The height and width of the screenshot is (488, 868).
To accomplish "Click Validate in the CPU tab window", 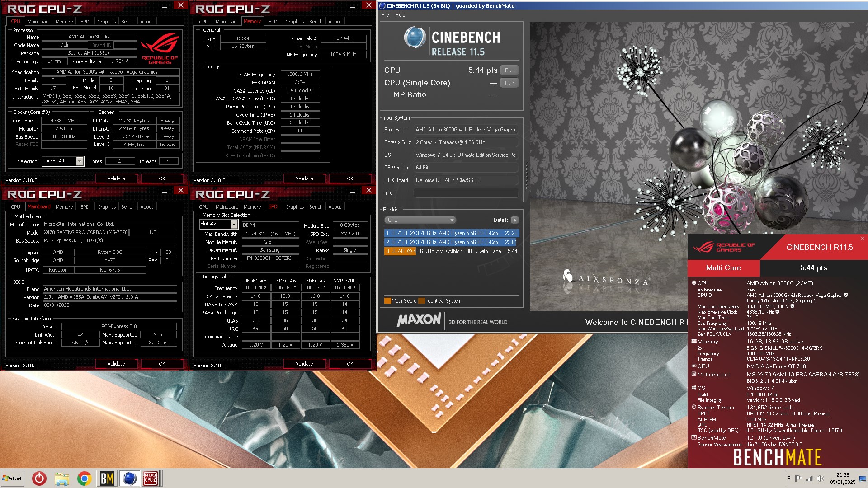I will (x=116, y=178).
